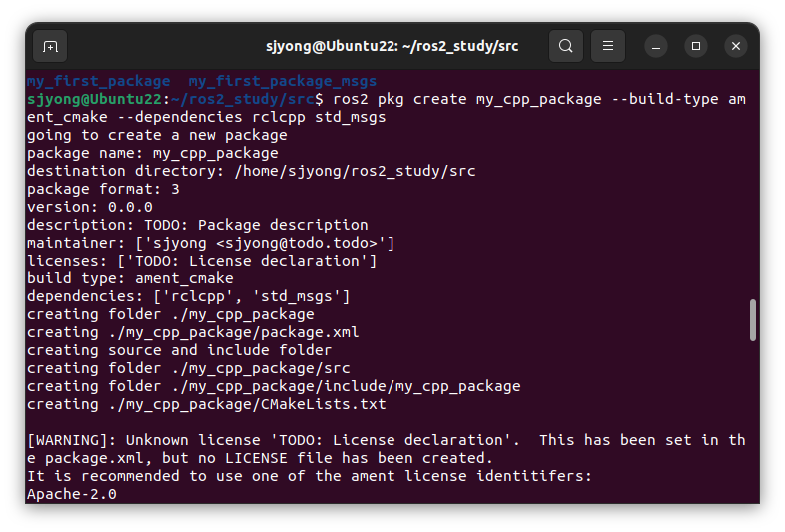Open the hamburger menu
The image size is (785, 532).
608,46
